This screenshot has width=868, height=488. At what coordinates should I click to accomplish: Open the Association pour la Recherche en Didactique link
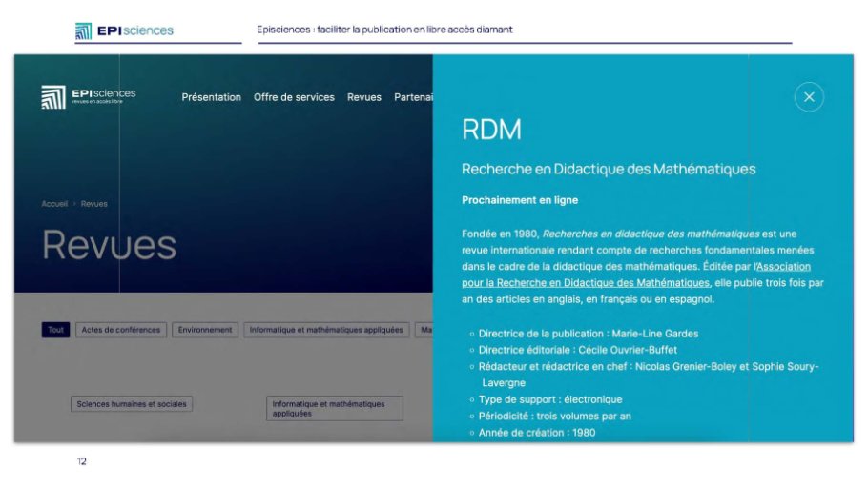[x=586, y=283]
